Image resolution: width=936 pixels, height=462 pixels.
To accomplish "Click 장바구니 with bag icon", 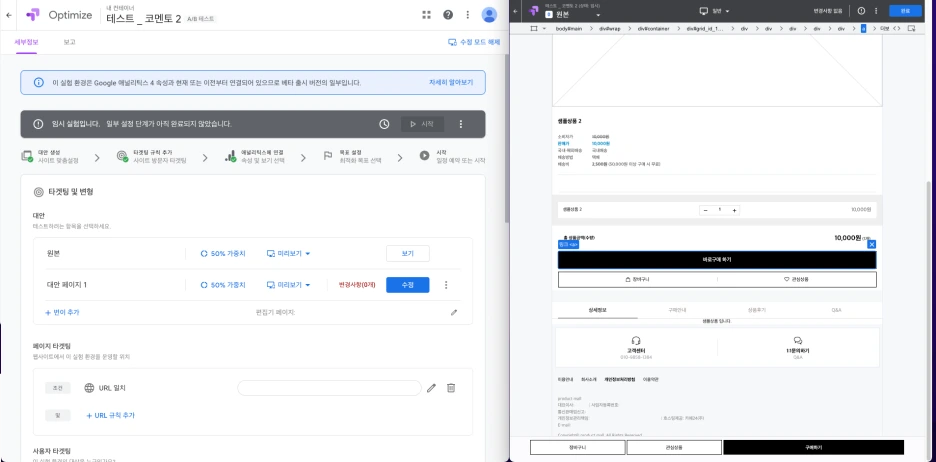I will point(638,279).
